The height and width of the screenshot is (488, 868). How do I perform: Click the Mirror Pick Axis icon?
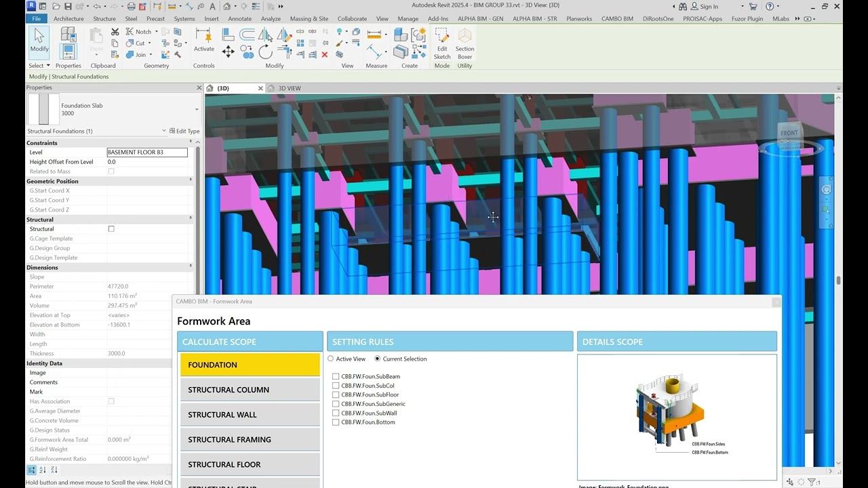265,35
